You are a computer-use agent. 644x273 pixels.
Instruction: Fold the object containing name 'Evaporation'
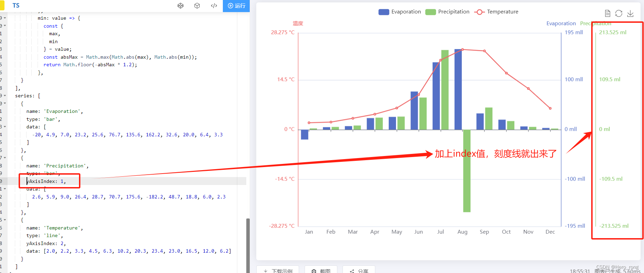(5, 104)
